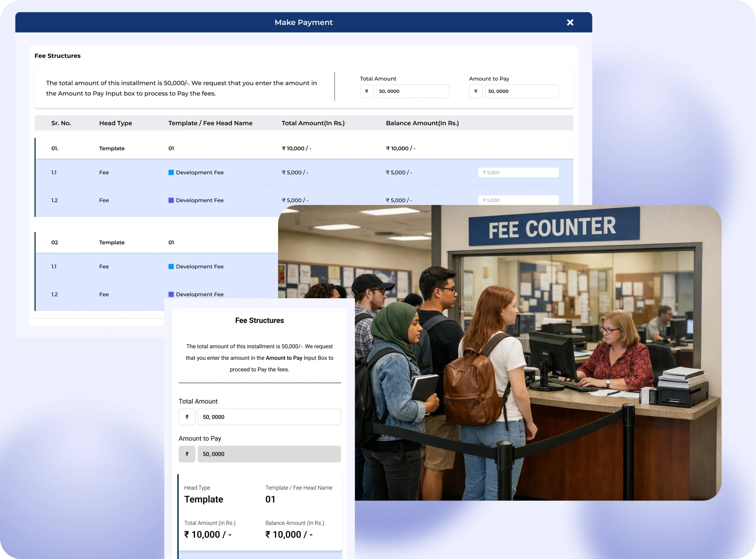
Task: Click the mobile Template 01 card
Action: click(260, 512)
